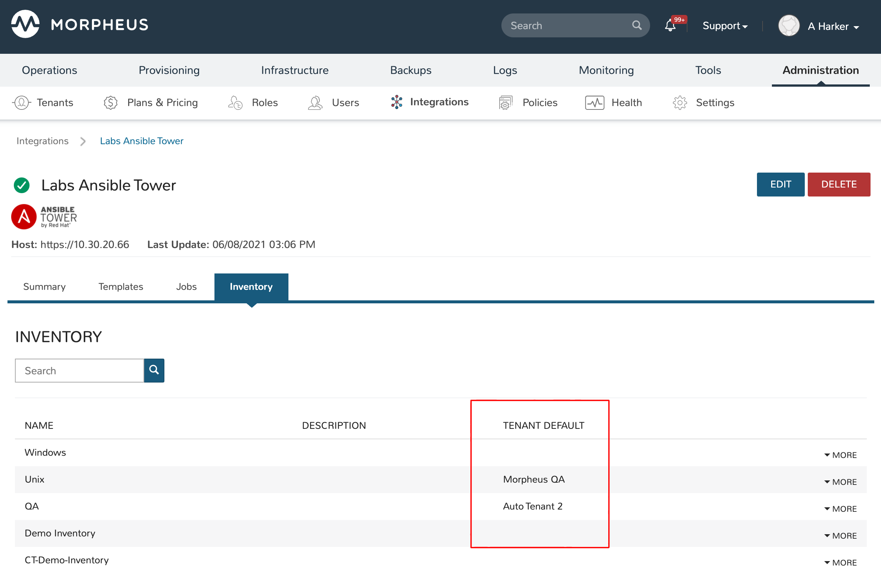881x588 pixels.
Task: Click the user avatar icon
Action: tap(789, 26)
